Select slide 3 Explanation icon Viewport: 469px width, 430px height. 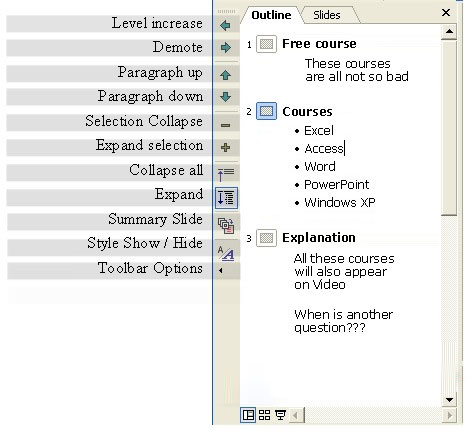click(x=266, y=238)
